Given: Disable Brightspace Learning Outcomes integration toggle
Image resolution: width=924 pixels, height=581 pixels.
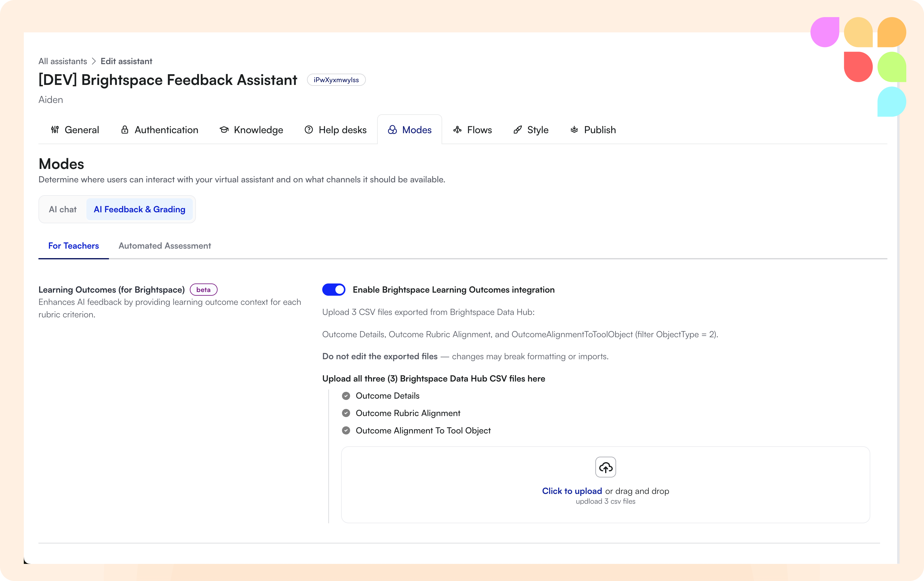Looking at the screenshot, I should click(334, 290).
